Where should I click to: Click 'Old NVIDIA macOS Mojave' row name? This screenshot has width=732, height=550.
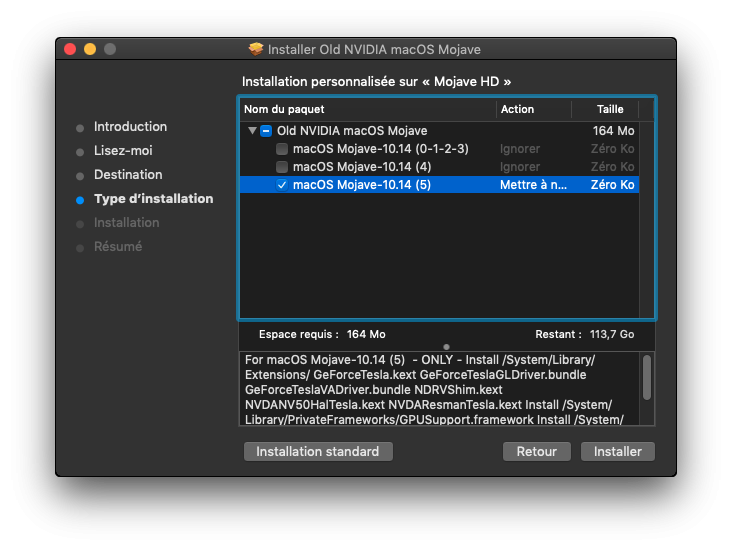[x=352, y=131]
